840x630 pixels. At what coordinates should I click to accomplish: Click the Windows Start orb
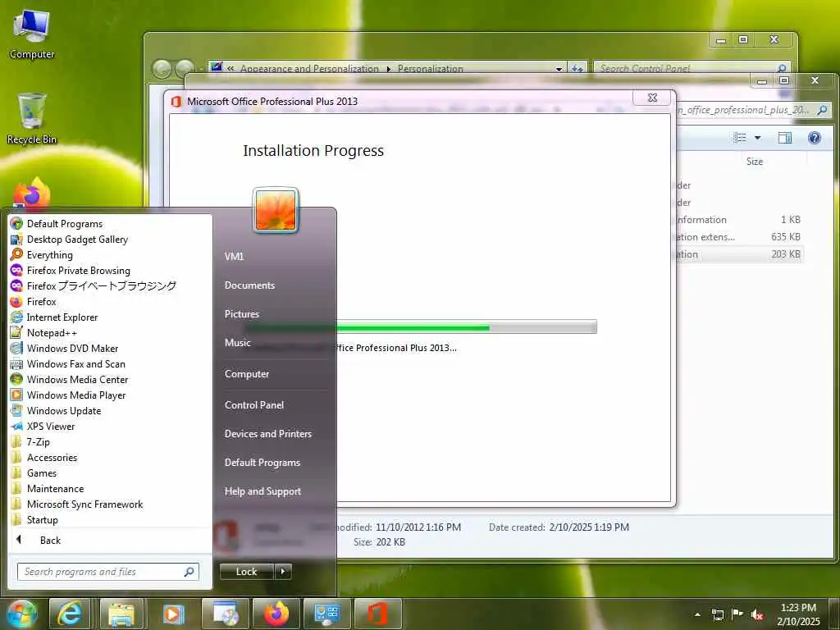(x=21, y=614)
